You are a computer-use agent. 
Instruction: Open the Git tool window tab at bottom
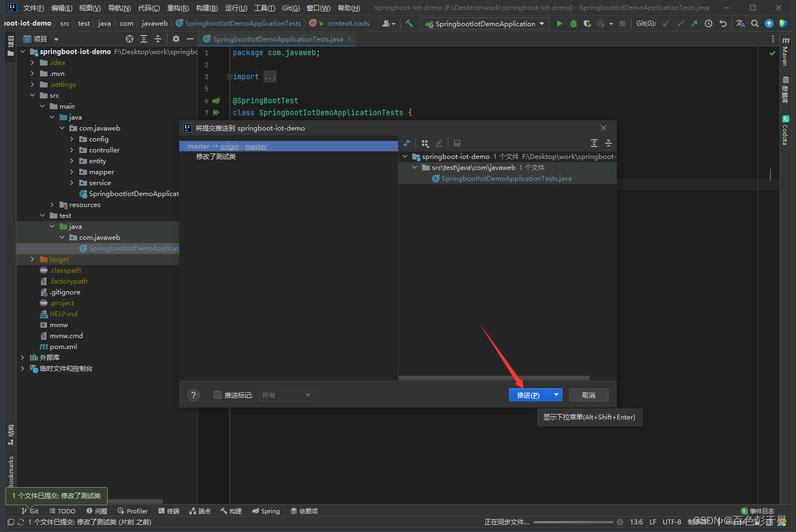(30, 511)
